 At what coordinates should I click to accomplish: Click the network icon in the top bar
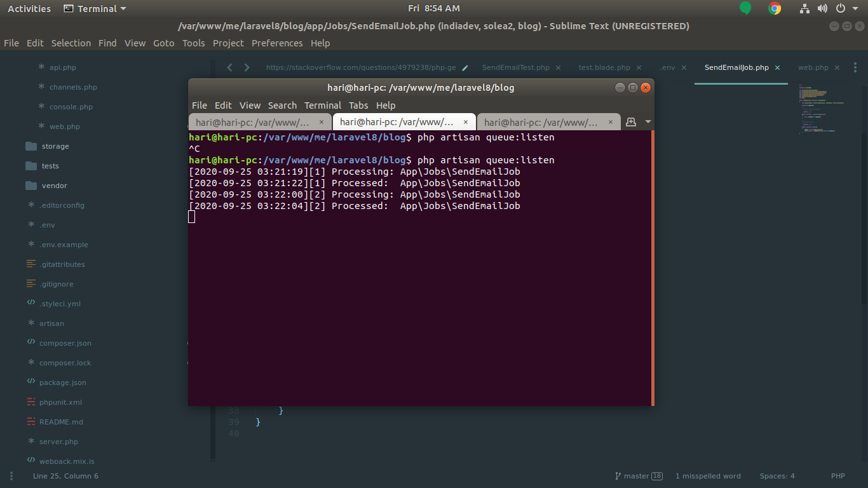point(804,8)
